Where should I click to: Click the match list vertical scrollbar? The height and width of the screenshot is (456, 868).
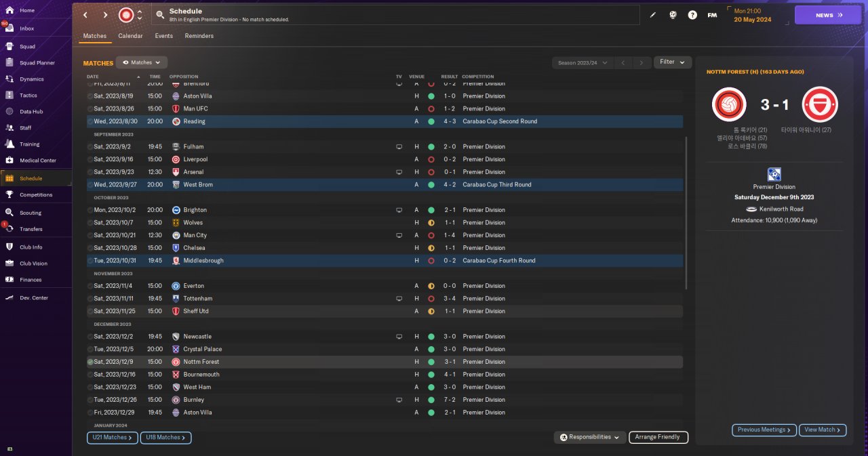pyautogui.click(x=687, y=213)
